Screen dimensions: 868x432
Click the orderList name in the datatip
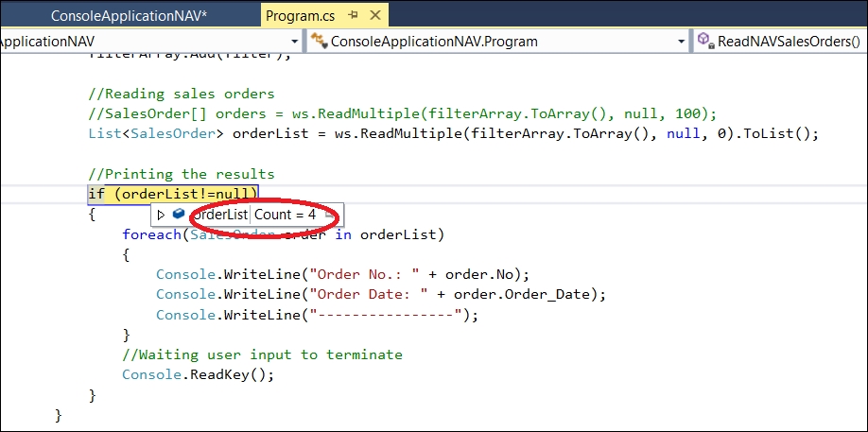click(x=219, y=215)
